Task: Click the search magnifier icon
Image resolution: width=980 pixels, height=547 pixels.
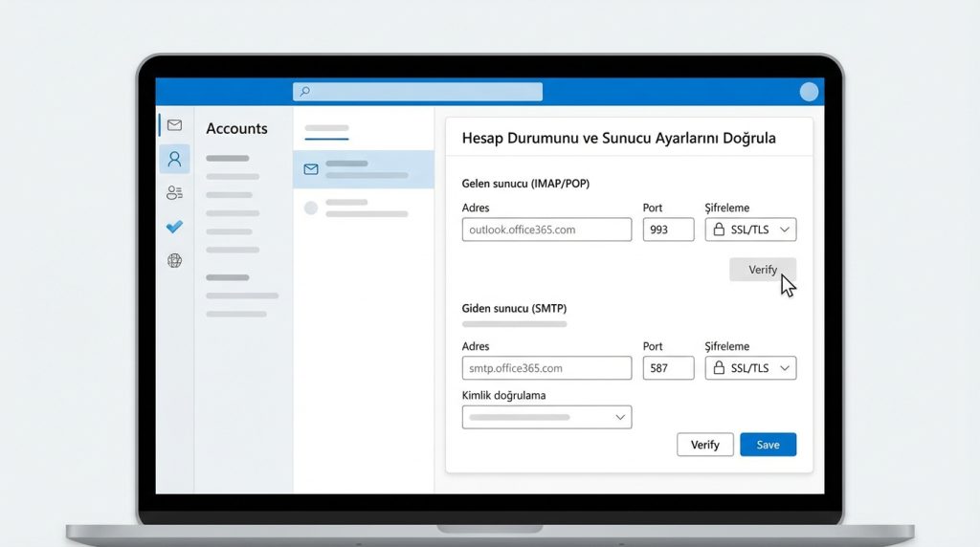Action: (x=305, y=92)
